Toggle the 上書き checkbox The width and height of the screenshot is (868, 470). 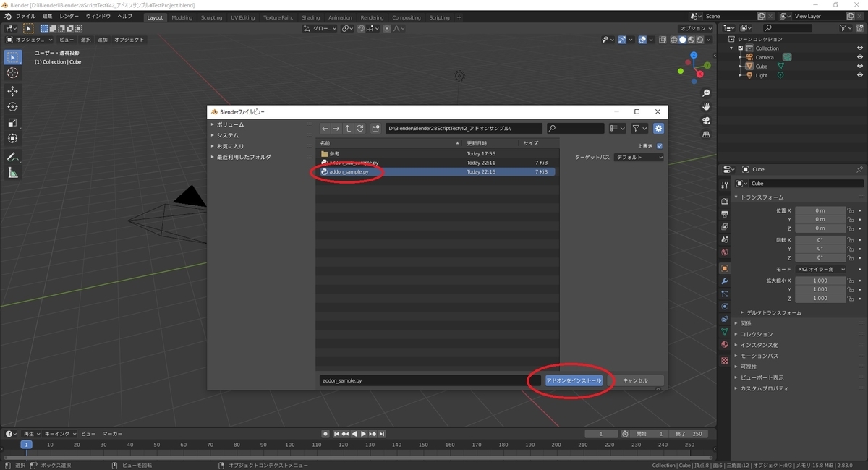659,146
